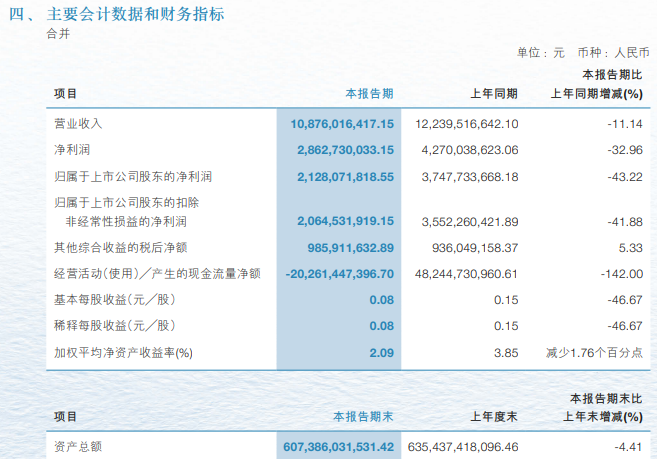This screenshot has width=657, height=459.
Task: Click the 上年同期 column header
Action: [x=494, y=93]
